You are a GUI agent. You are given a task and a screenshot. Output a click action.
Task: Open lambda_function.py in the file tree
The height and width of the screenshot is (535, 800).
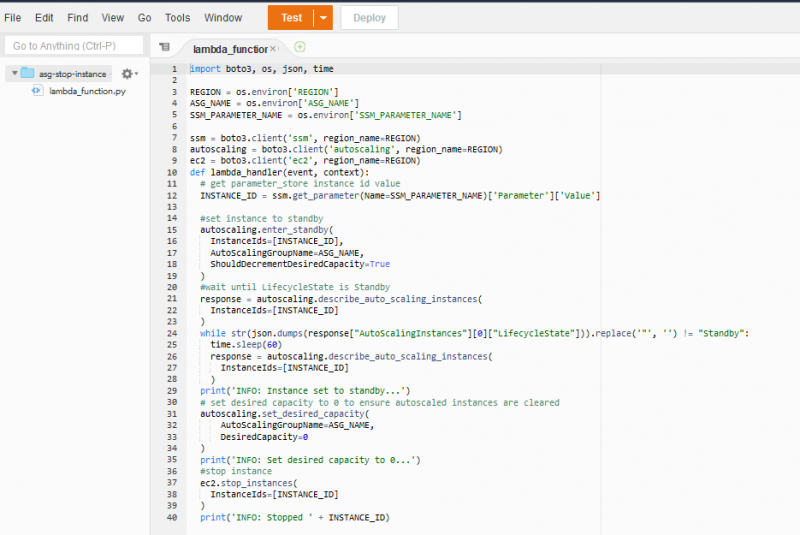pyautogui.click(x=87, y=91)
